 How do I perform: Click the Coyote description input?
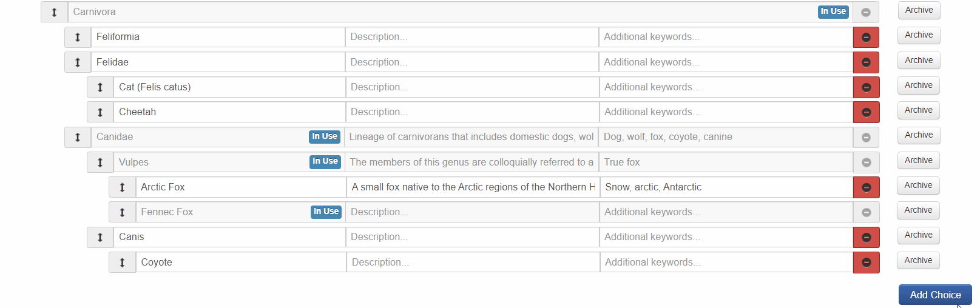[x=473, y=263]
